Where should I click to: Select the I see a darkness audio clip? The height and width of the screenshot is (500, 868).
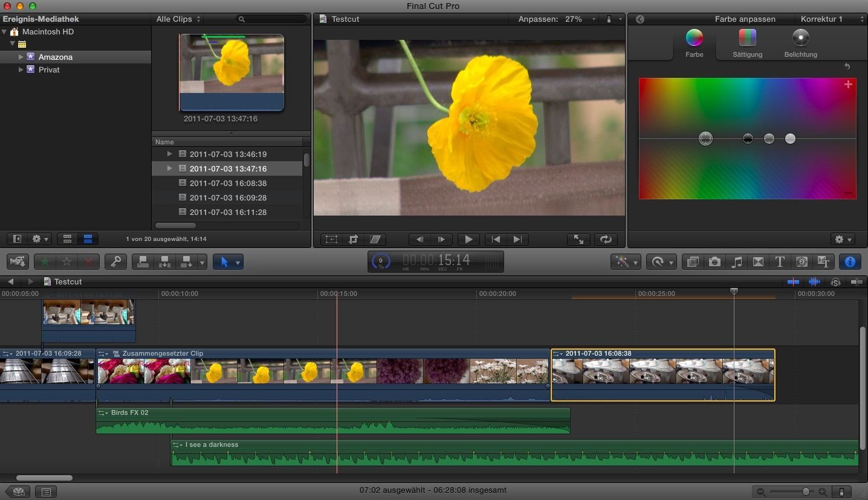pyautogui.click(x=514, y=452)
